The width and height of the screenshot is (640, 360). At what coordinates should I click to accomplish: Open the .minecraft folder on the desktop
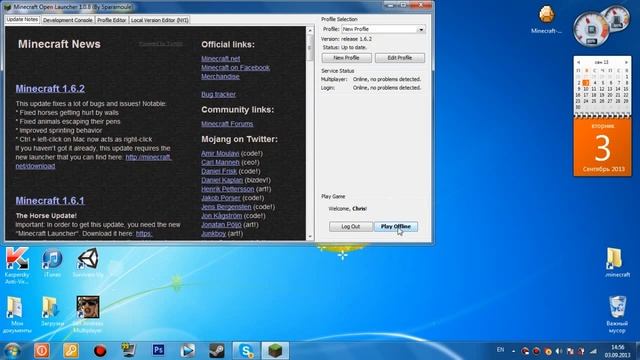tap(617, 262)
